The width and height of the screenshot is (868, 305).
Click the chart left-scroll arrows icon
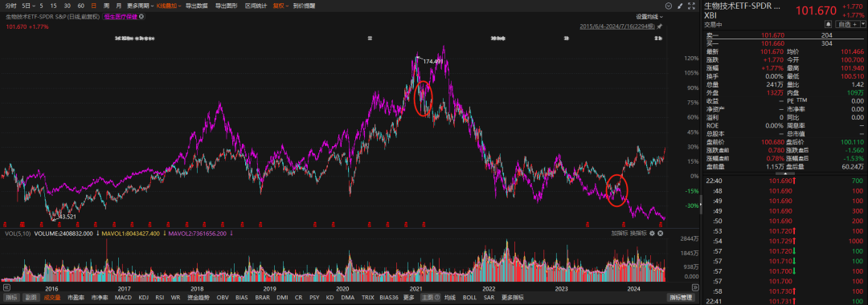(6, 287)
